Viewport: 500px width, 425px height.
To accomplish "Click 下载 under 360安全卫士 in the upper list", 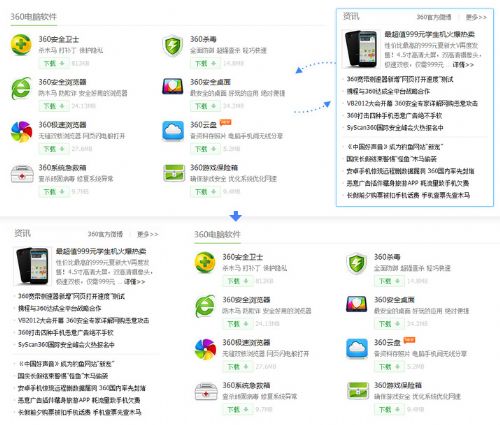I will [54, 63].
